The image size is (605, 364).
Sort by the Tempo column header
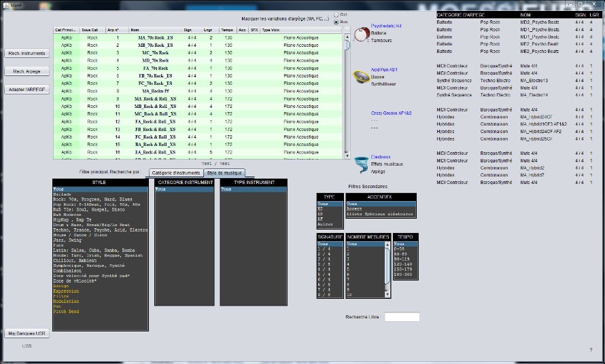tap(227, 30)
